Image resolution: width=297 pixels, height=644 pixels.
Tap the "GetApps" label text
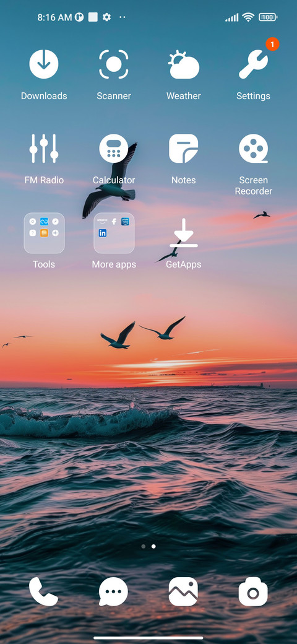pos(183,264)
